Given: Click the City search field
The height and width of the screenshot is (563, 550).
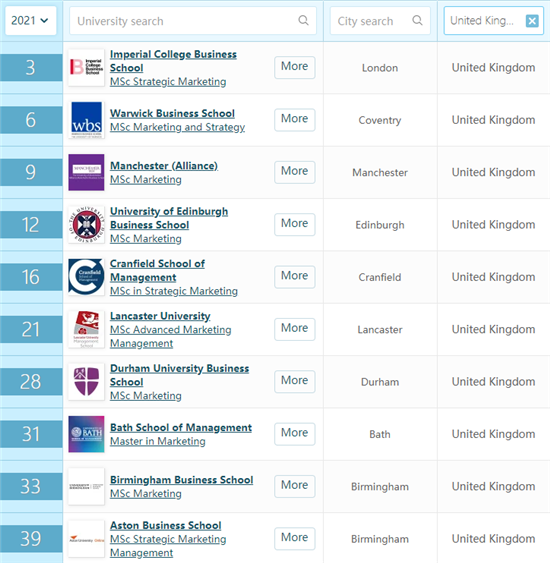Looking at the screenshot, I should (380, 21).
